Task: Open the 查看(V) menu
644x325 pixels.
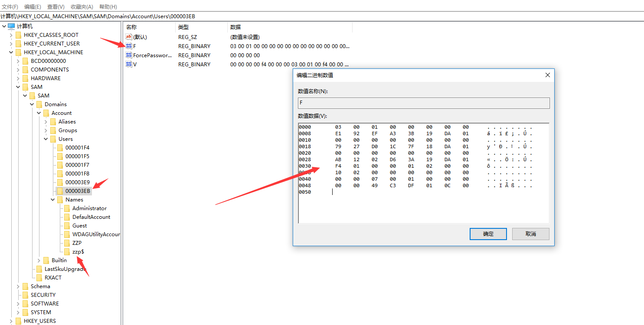Action: coord(56,7)
